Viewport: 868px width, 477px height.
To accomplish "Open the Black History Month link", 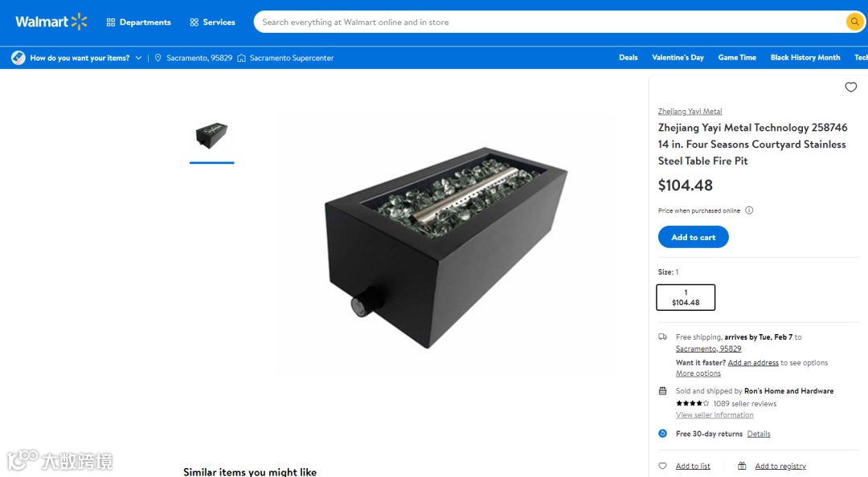I will [805, 58].
